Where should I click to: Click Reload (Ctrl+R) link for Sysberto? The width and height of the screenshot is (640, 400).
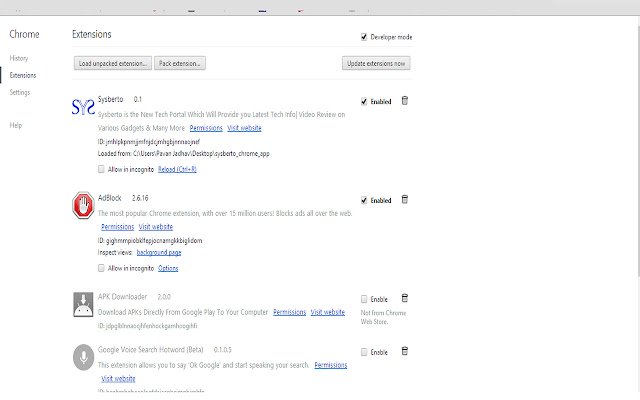click(177, 169)
